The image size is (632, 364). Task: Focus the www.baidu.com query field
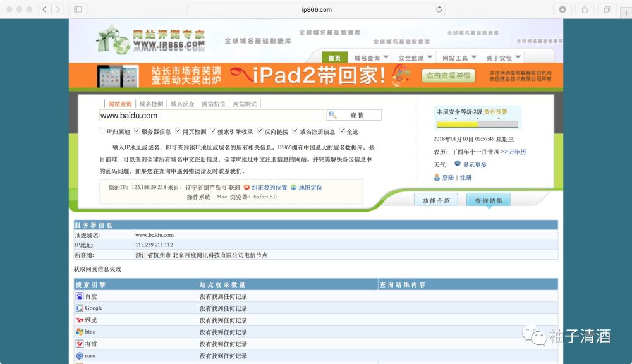211,115
